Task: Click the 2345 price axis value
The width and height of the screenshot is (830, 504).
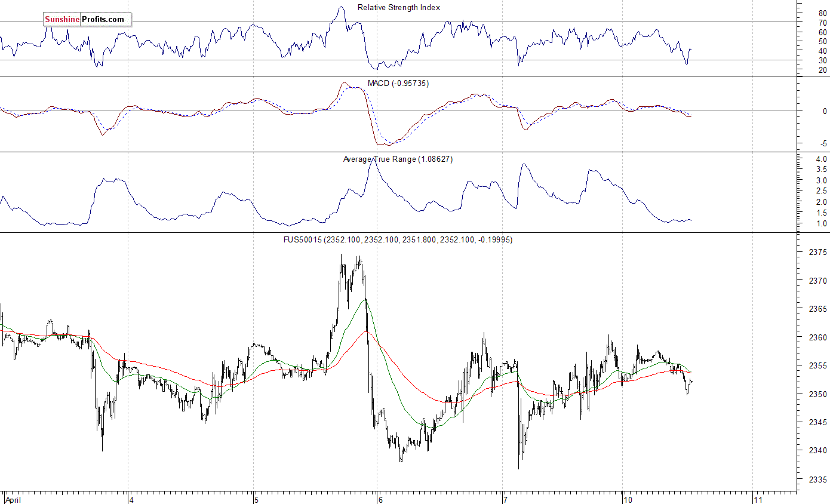Action: click(817, 423)
